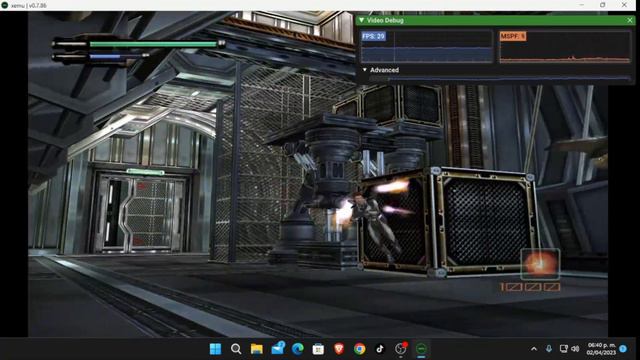Click the MSPF graph
Screen dimensions: 640x360
pyautogui.click(x=565, y=47)
